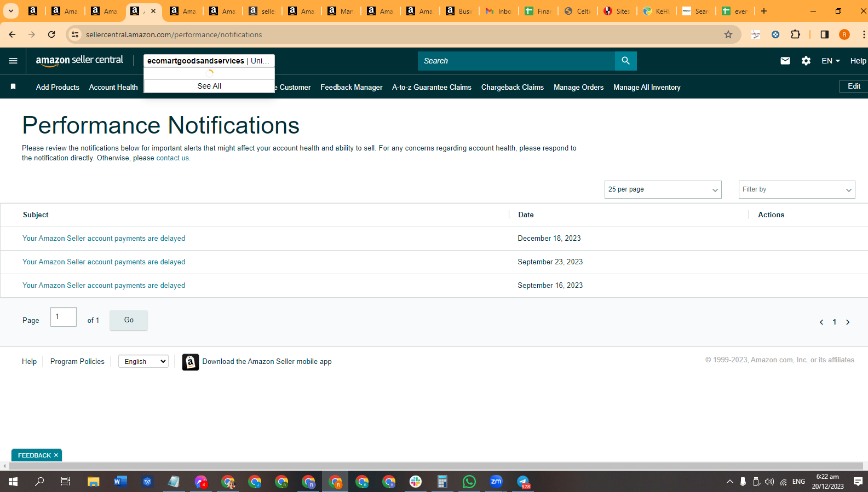Open the Calculator from the taskbar
Screen dimensions: 868x492
(442, 482)
